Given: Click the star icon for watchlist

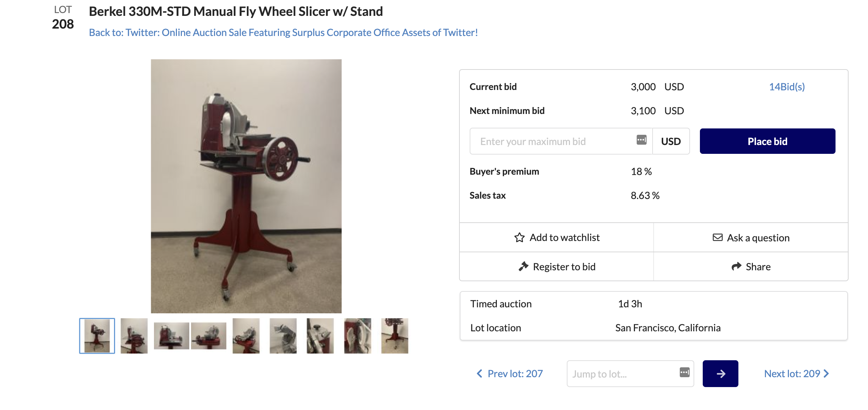Looking at the screenshot, I should click(x=519, y=237).
